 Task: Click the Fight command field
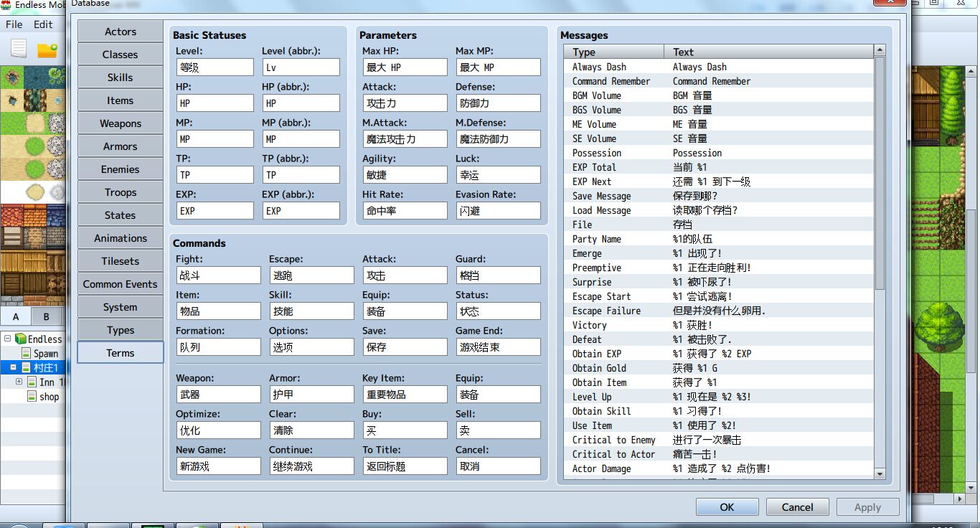tap(219, 275)
